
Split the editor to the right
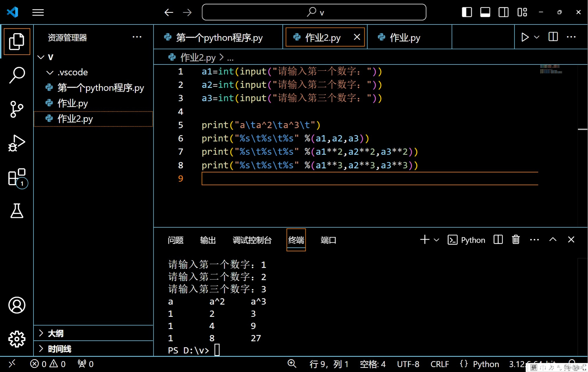[x=553, y=37]
